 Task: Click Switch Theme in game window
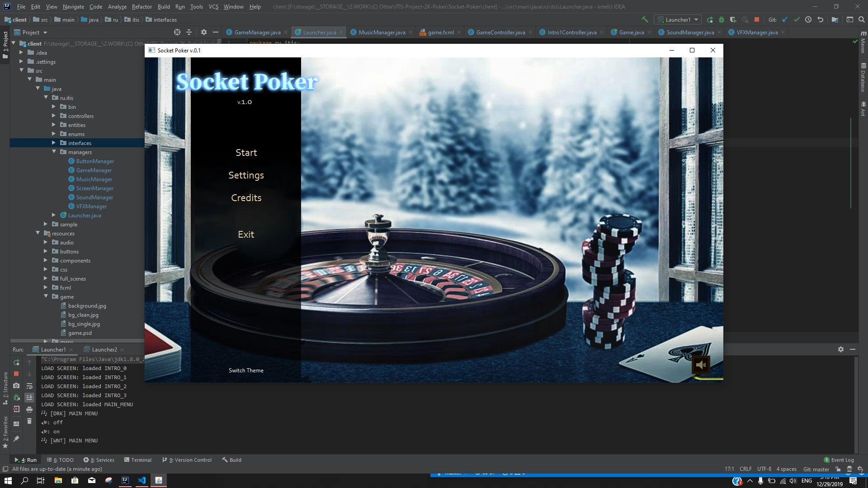click(246, 370)
